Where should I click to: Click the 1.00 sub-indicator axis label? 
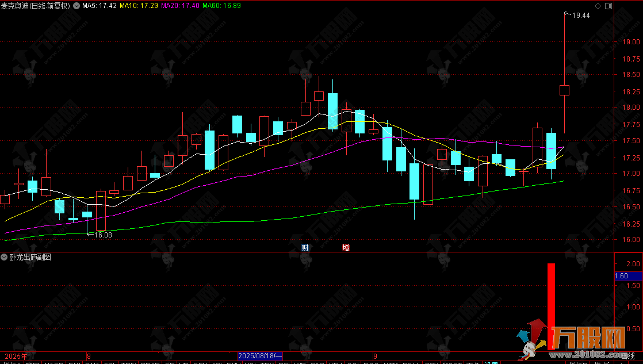[633, 306]
